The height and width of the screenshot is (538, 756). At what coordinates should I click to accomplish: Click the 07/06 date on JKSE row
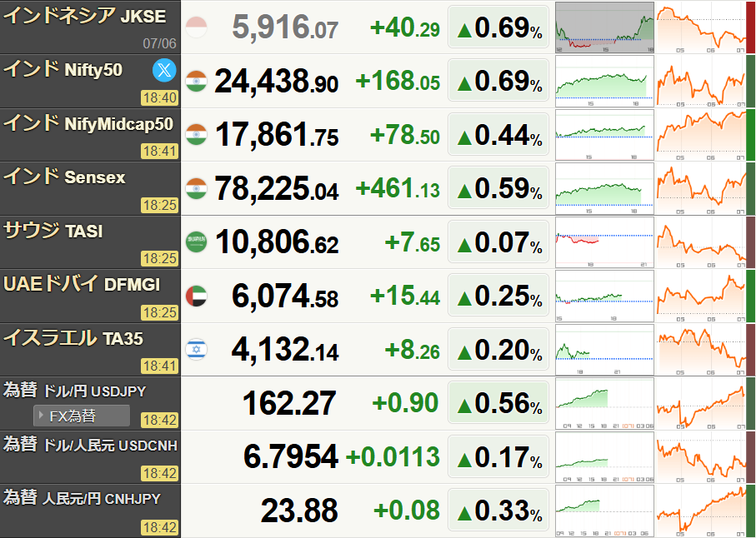click(159, 44)
